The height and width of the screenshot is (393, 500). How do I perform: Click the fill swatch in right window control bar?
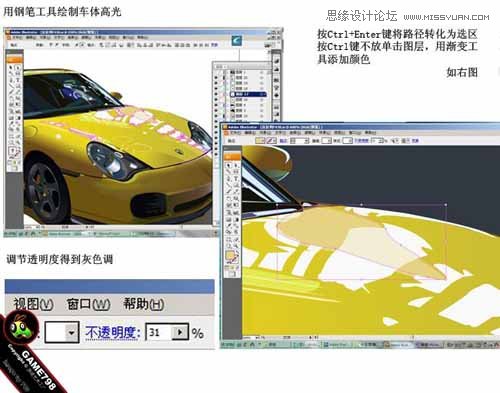(260, 141)
